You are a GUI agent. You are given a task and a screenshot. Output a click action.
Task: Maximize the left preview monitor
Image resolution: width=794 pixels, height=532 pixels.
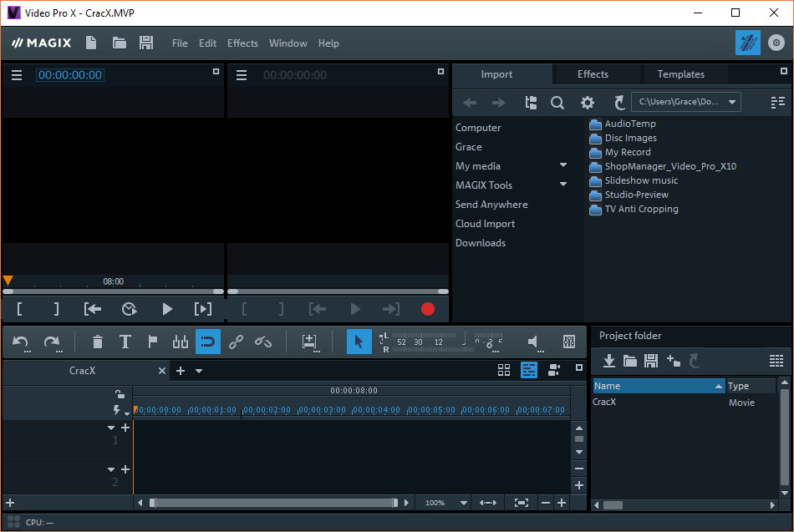(216, 72)
